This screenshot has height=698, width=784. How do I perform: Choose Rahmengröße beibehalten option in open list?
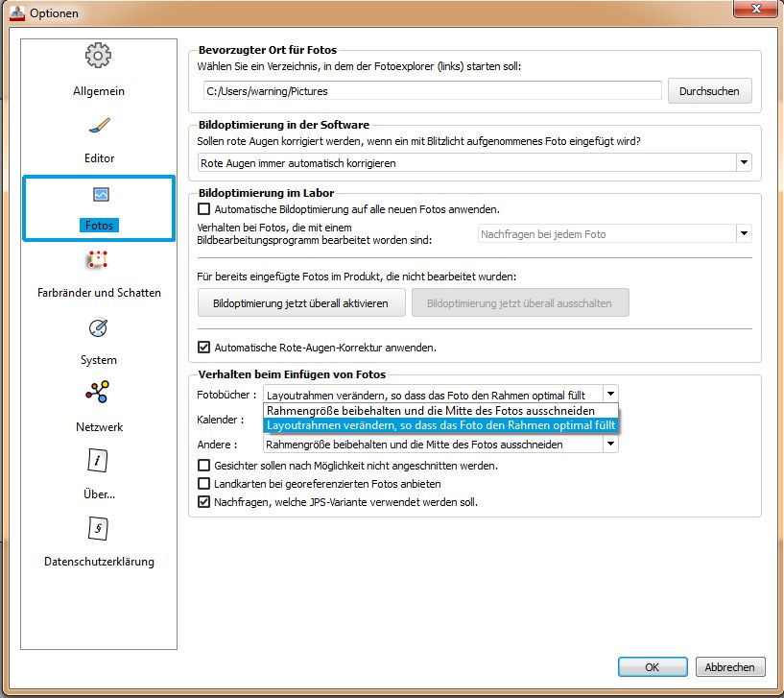[x=440, y=411]
